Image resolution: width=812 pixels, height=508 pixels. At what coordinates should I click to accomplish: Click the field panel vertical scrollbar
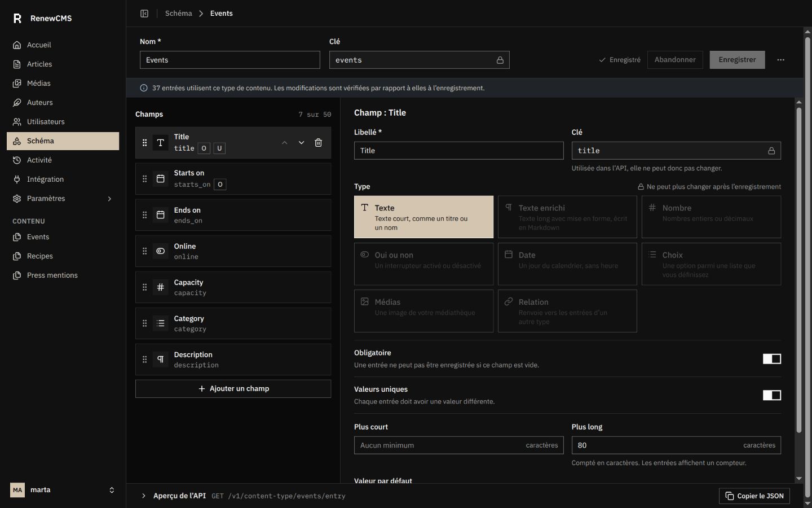(x=798, y=270)
